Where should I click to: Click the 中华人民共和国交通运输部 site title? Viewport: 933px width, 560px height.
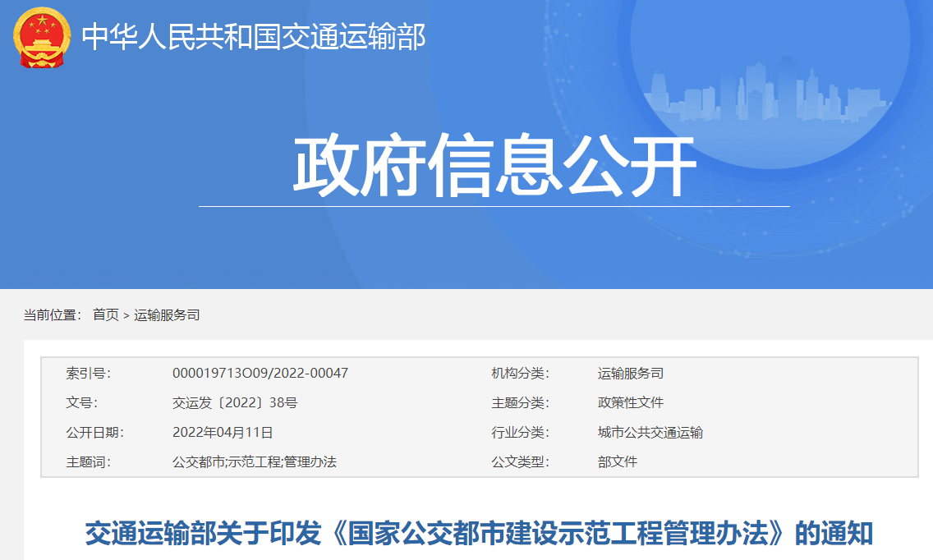pyautogui.click(x=253, y=37)
